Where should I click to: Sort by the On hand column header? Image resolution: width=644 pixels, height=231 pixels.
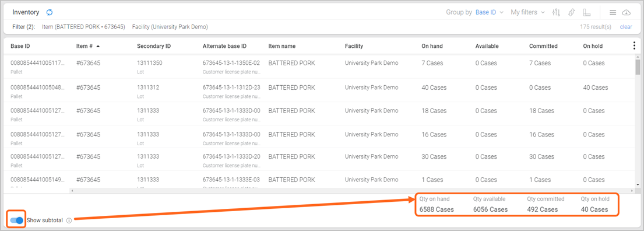pyautogui.click(x=432, y=46)
